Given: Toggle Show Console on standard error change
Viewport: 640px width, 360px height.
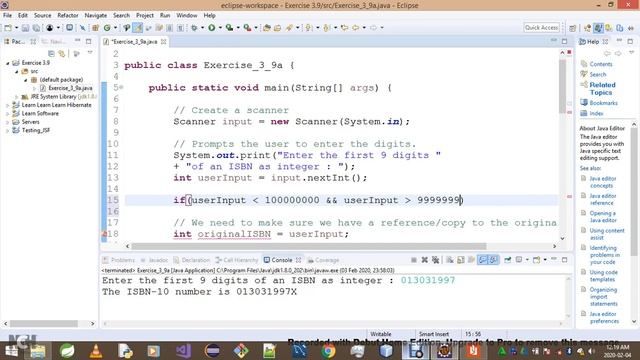Looking at the screenshot, I should coord(493,260).
